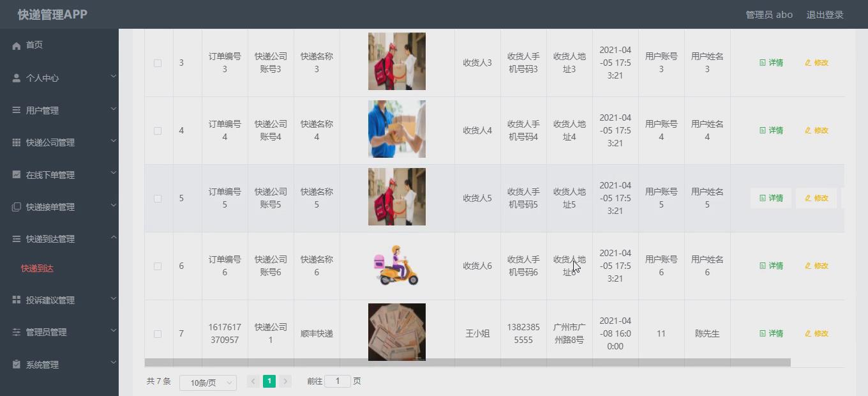Open courier photo thumbnail in row 4
Viewport: 868px width, 396px height.
(397, 129)
